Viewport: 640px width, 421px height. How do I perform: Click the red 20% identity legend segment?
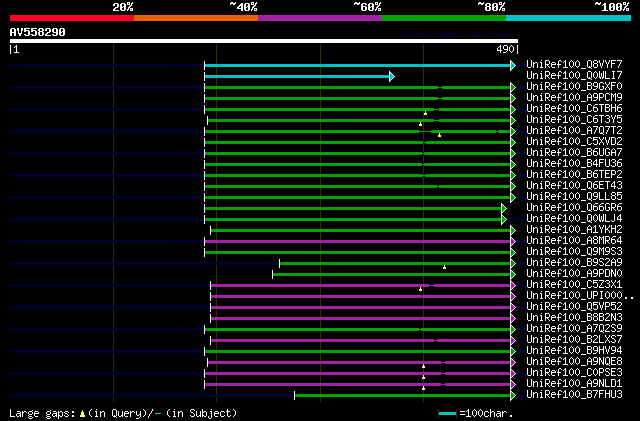[72, 18]
